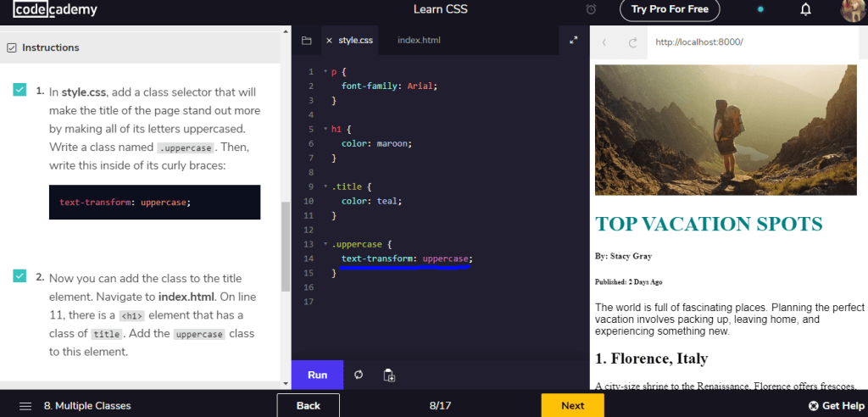
Task: Go back in the preview browser
Action: pos(604,42)
